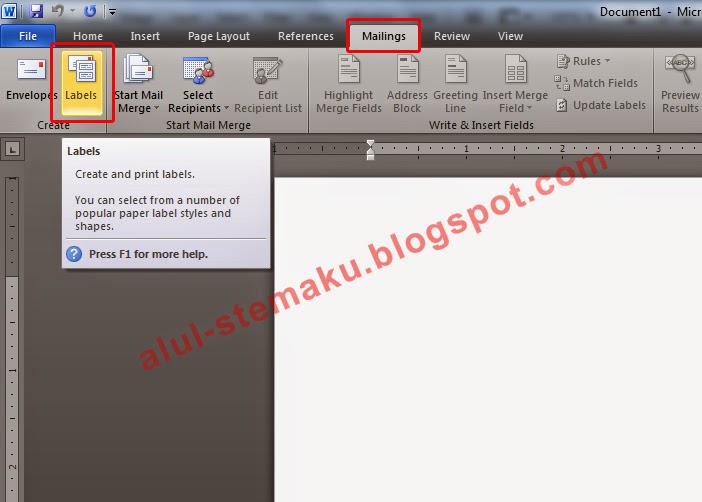Image resolution: width=702 pixels, height=502 pixels.
Task: Open Customize Quick Access Toolbar dropdown
Action: click(x=112, y=12)
